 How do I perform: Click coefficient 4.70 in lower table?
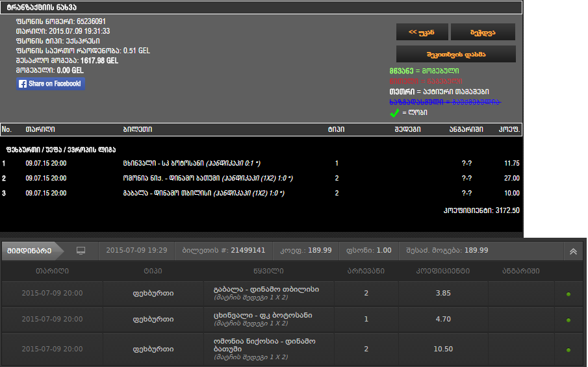(443, 319)
